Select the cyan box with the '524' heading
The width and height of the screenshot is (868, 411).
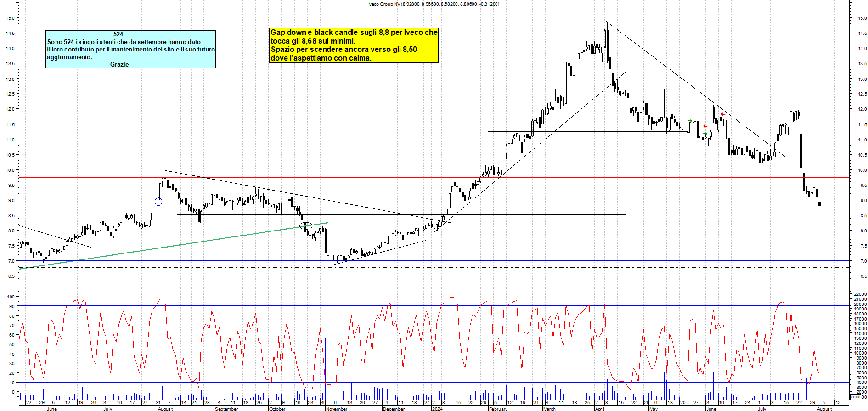point(131,49)
